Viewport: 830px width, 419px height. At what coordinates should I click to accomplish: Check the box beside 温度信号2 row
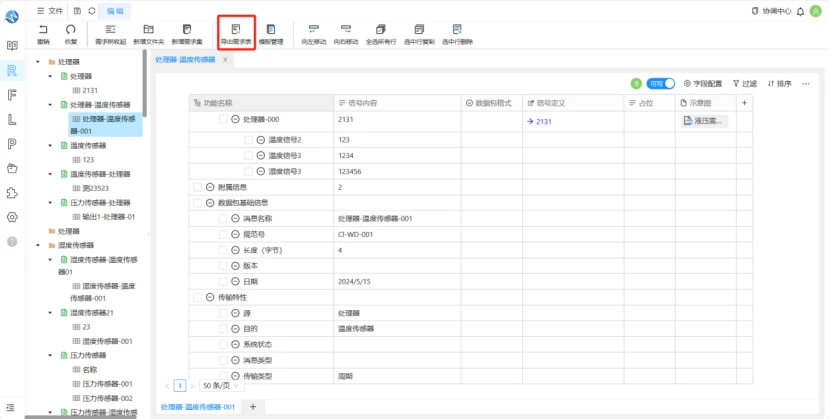coord(248,140)
